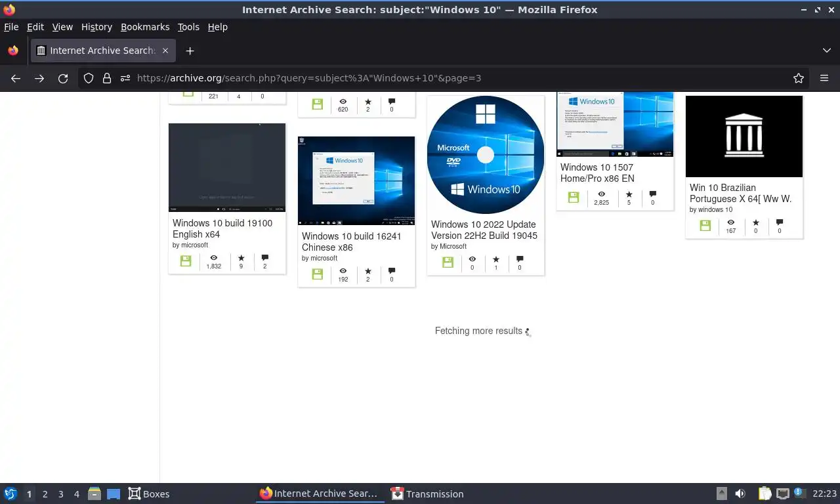840x504 pixels.
Task: Open the Bookmarks menu
Action: [145, 27]
